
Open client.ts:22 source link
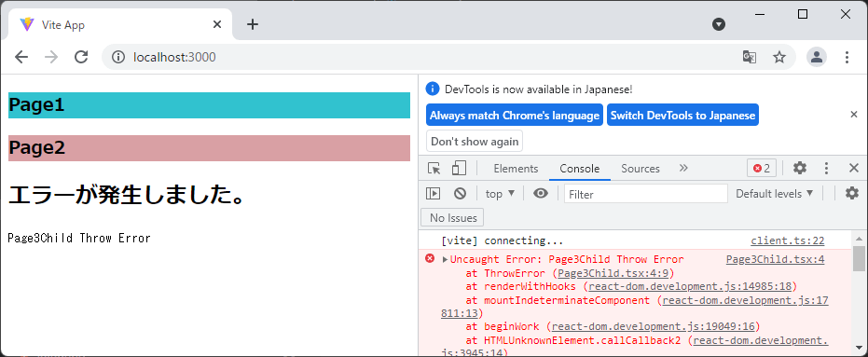(787, 240)
